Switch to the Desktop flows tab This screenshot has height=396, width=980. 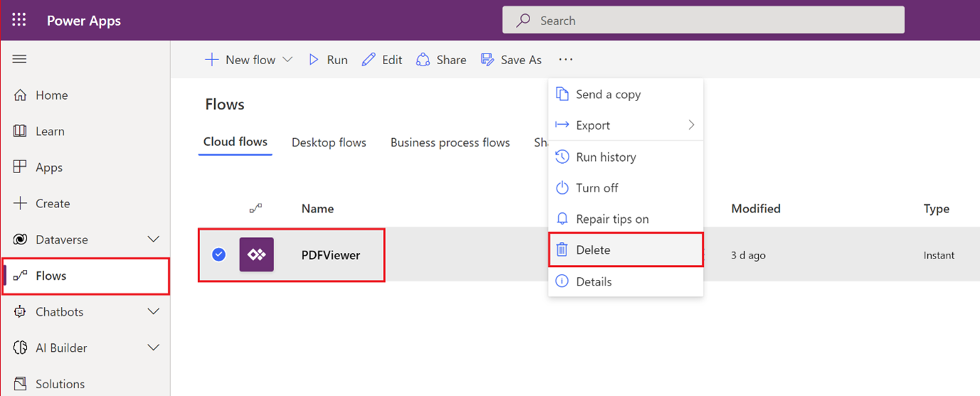coord(329,142)
